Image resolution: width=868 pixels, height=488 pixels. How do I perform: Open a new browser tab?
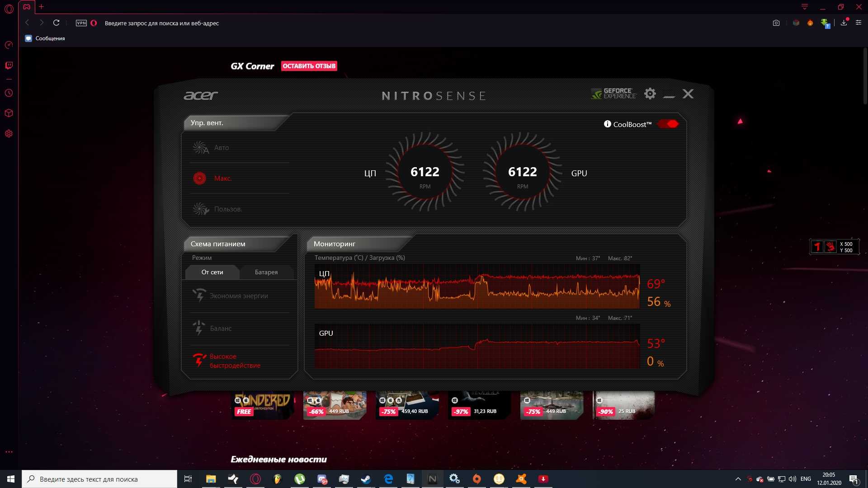41,7
